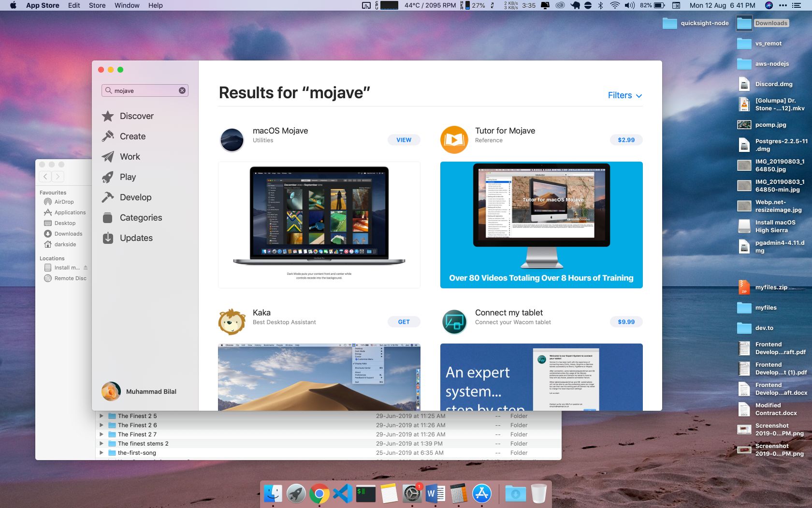
Task: Open the Store menu
Action: 97,5
